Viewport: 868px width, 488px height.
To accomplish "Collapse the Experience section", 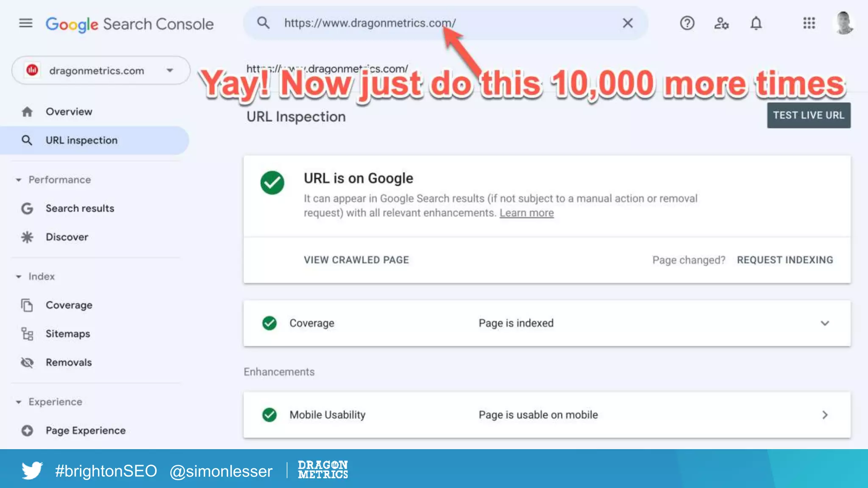I will (x=19, y=402).
